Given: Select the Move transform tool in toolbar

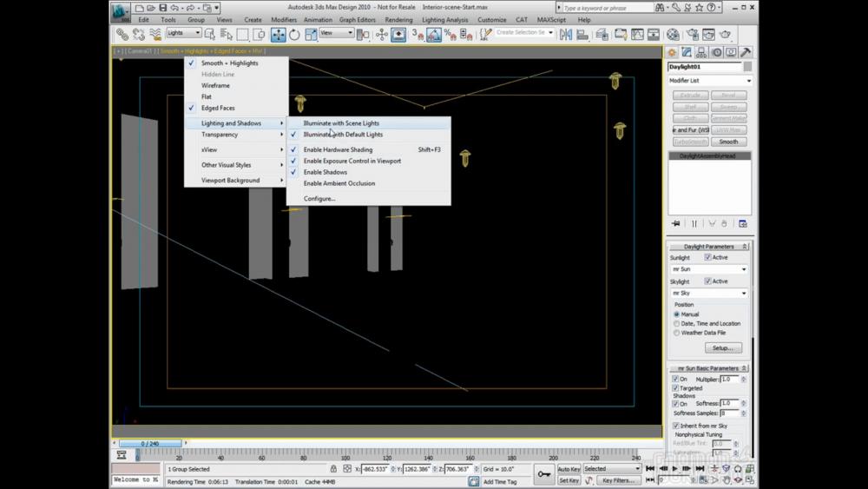Looking at the screenshot, I should [278, 35].
